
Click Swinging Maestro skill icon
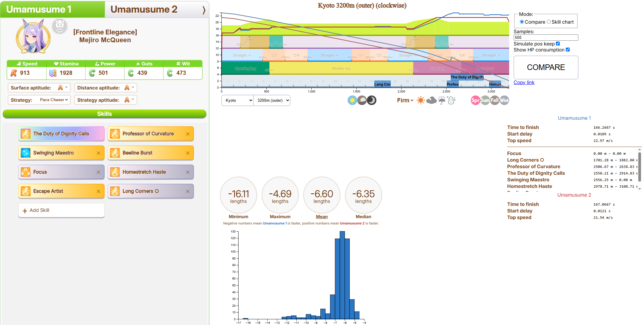tap(26, 153)
